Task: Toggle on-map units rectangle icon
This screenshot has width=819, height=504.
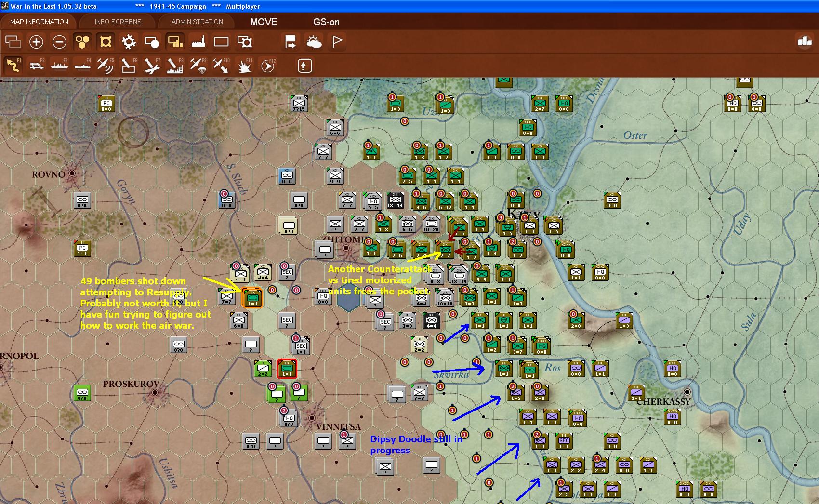Action: click(221, 42)
